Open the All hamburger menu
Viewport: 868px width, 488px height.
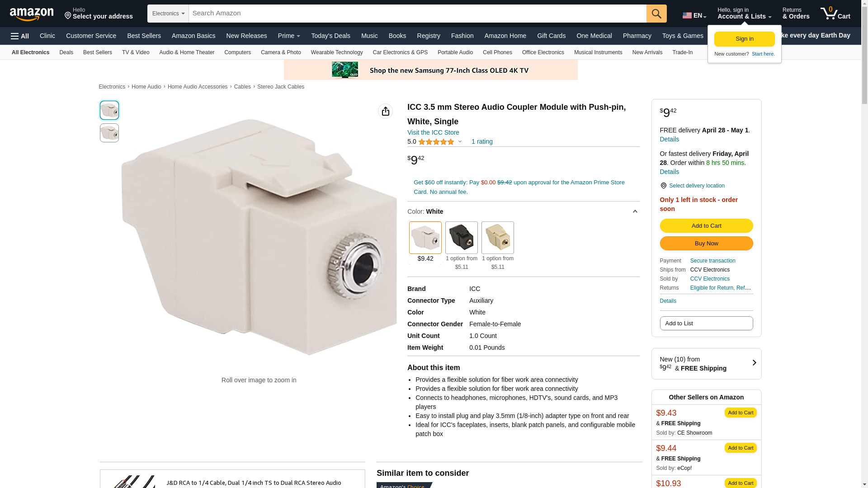pos(20,36)
